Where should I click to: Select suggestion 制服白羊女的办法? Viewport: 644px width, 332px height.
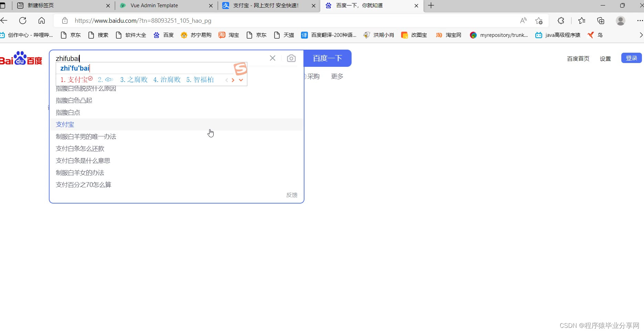[x=176, y=173]
